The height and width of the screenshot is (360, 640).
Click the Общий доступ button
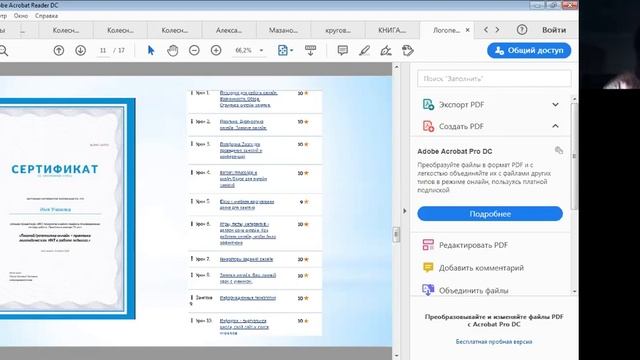tap(529, 51)
